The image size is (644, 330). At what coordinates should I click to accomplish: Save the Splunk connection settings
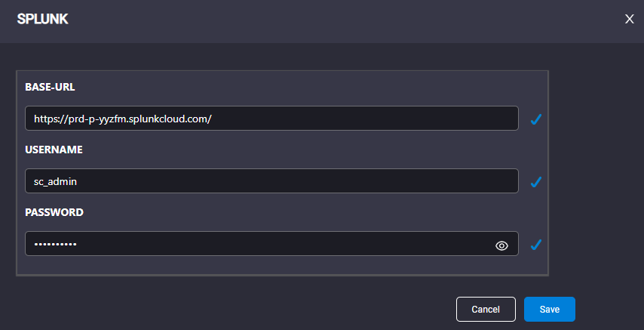[550, 310]
